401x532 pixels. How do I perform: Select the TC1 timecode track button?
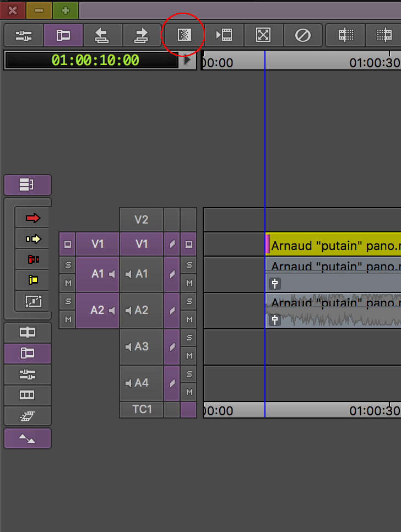142,410
